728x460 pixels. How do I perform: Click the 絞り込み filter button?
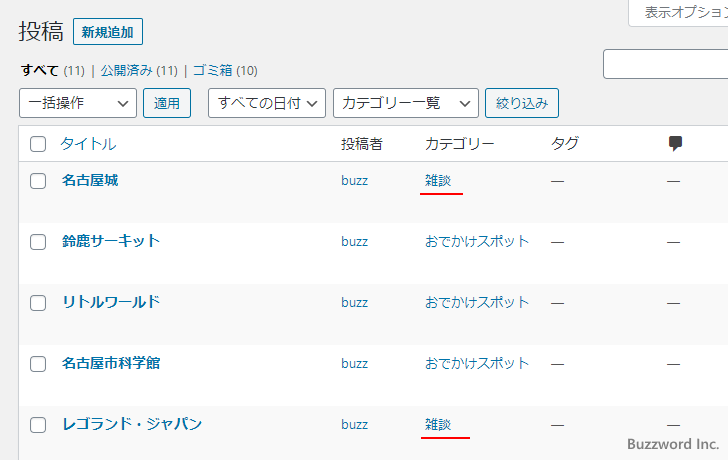pos(521,103)
